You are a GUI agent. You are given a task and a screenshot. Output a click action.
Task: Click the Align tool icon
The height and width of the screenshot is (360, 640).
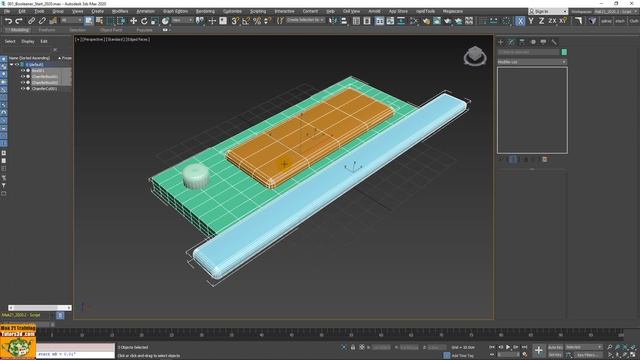344,21
